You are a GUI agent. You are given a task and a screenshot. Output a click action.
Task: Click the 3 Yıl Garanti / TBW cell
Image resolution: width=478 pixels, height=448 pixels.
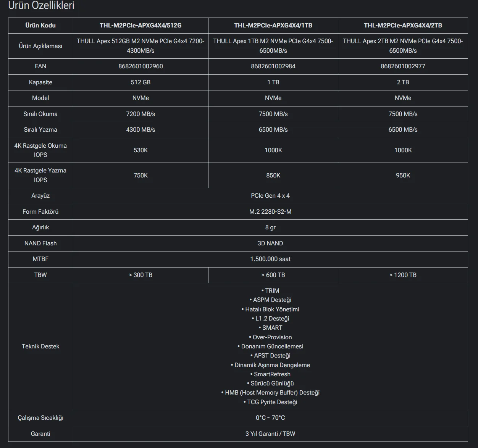pos(270,434)
